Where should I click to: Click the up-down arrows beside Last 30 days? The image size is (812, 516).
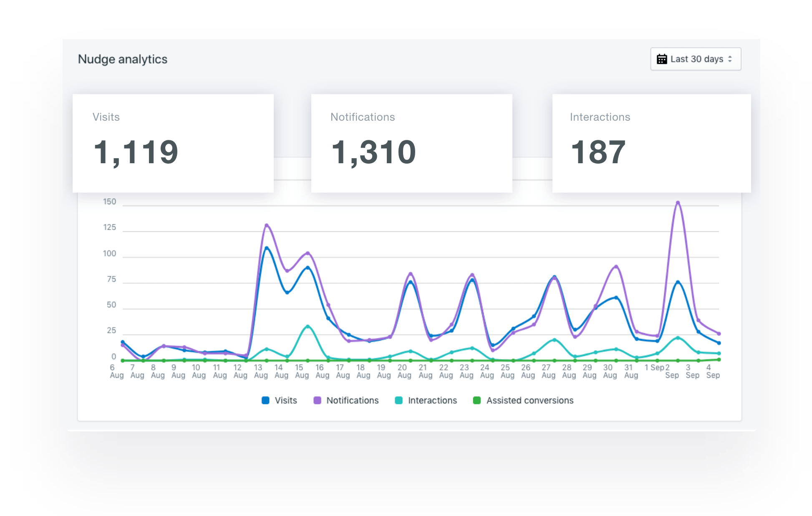[730, 59]
